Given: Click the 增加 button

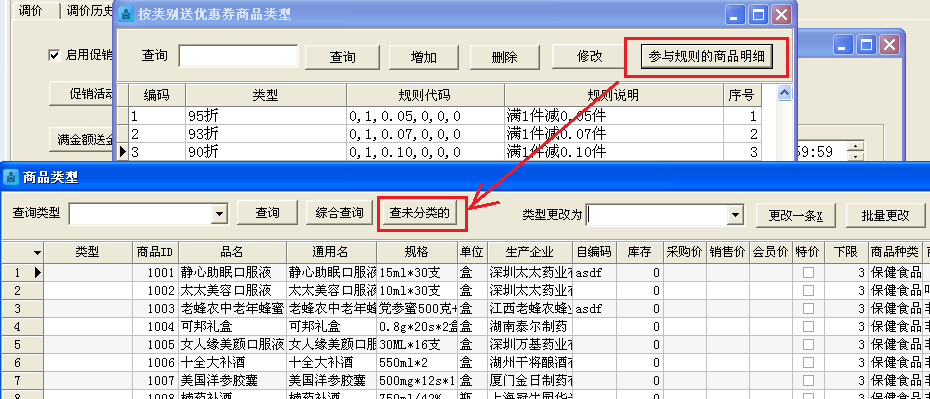Looking at the screenshot, I should [x=423, y=57].
